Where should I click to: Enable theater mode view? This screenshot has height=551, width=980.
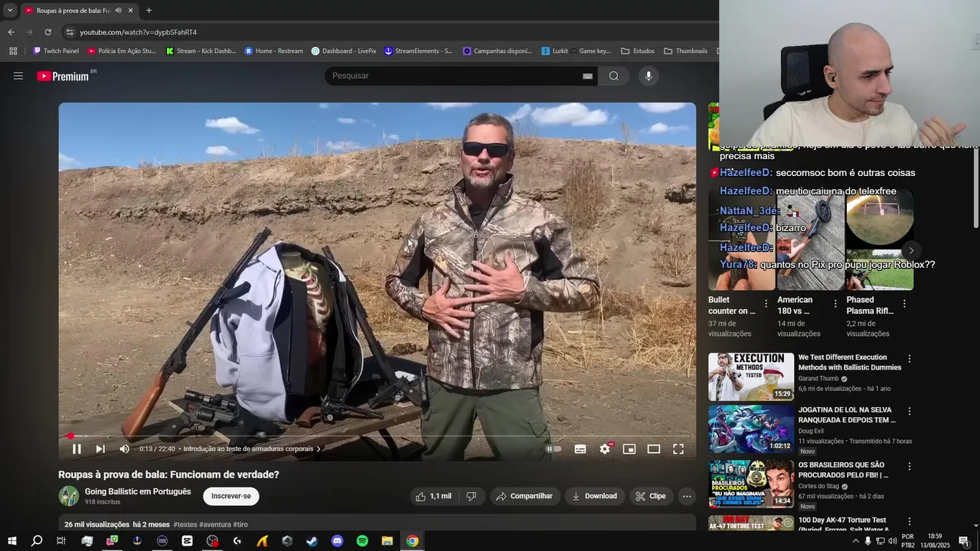click(x=654, y=449)
